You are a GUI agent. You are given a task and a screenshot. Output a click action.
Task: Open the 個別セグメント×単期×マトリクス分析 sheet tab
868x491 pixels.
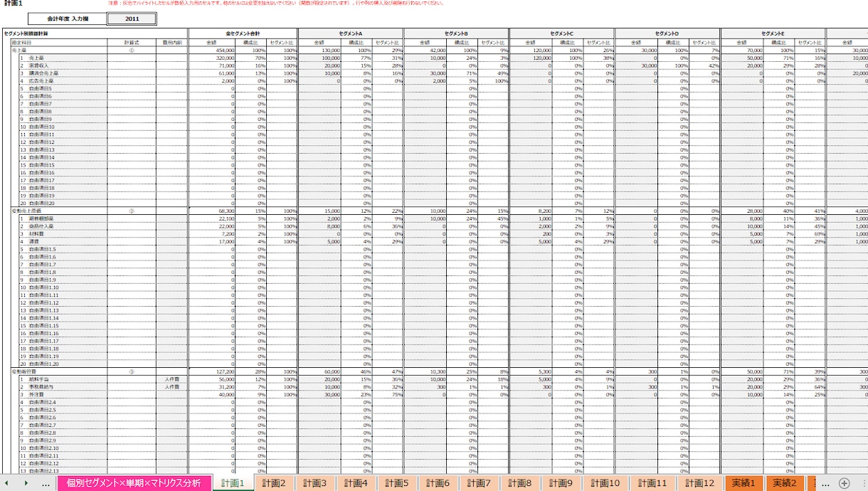(134, 483)
